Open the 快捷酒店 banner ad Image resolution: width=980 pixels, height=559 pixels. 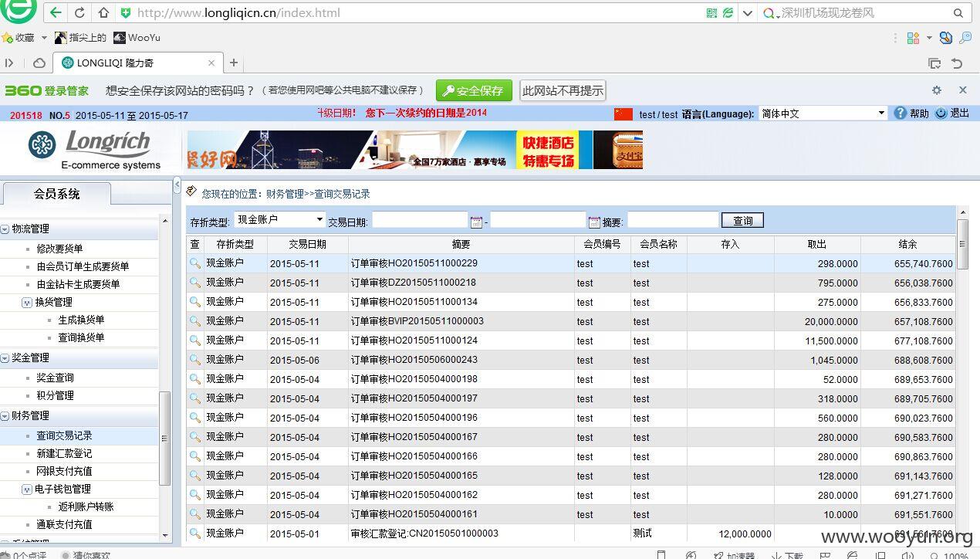pyautogui.click(x=548, y=150)
